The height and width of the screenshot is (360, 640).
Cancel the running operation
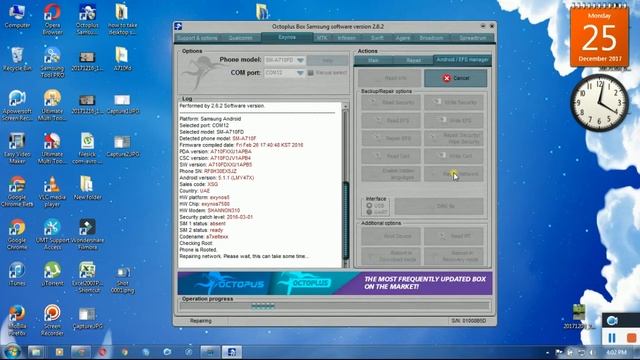[x=456, y=78]
